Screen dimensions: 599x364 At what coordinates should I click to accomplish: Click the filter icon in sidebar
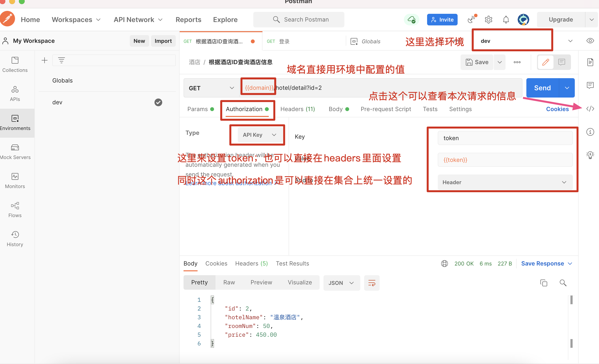point(61,60)
